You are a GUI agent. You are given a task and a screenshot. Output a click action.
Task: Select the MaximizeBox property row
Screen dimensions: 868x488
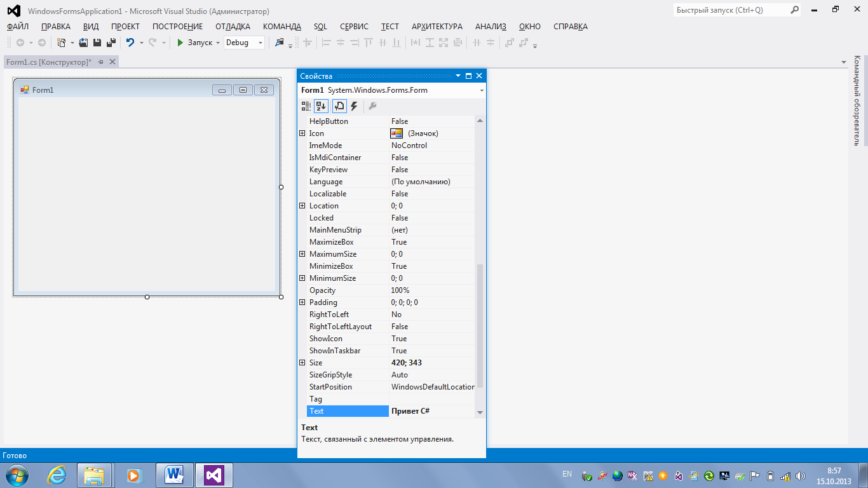tap(390, 242)
